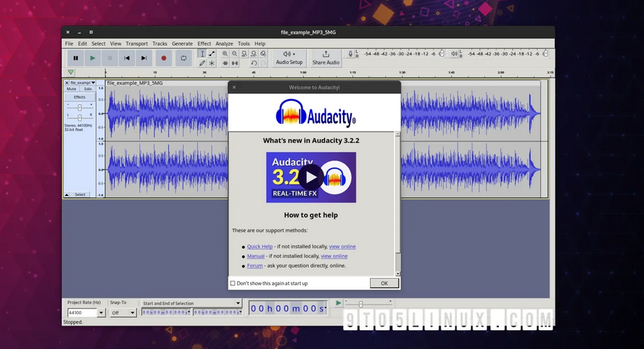Click the selection start time field

[166, 313]
